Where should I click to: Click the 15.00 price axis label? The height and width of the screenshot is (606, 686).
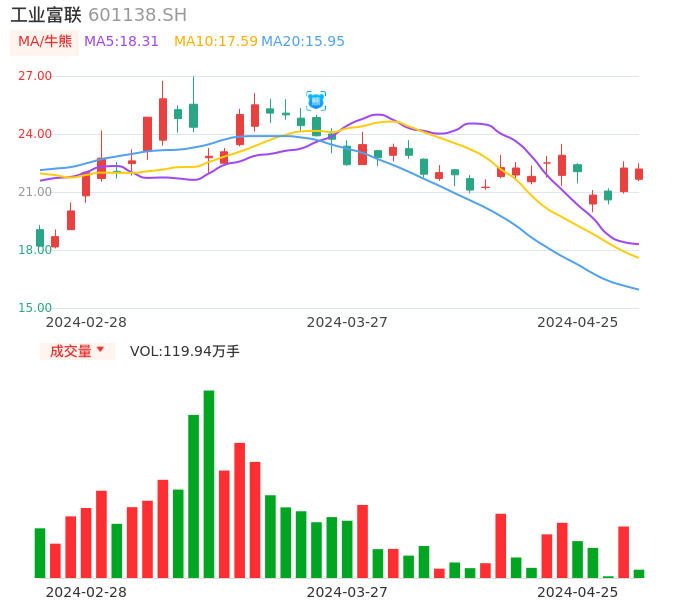point(35,308)
